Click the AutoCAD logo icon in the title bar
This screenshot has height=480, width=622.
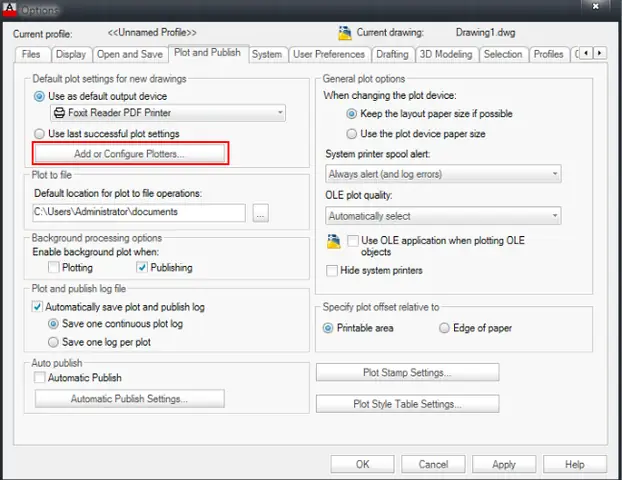click(9, 9)
